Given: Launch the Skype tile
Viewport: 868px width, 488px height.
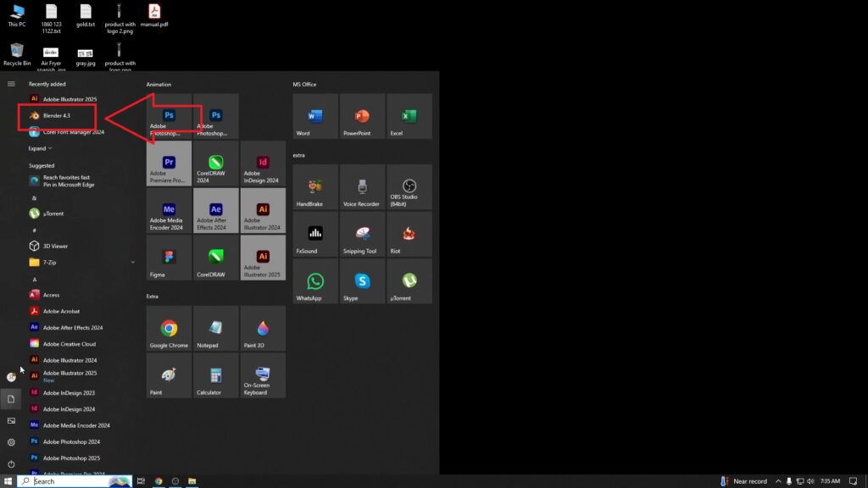Looking at the screenshot, I should (x=363, y=281).
